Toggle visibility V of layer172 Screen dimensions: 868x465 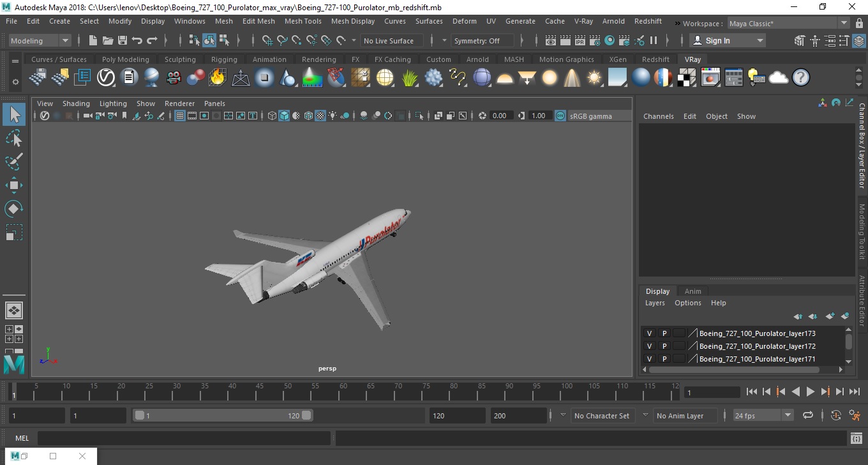(x=649, y=346)
